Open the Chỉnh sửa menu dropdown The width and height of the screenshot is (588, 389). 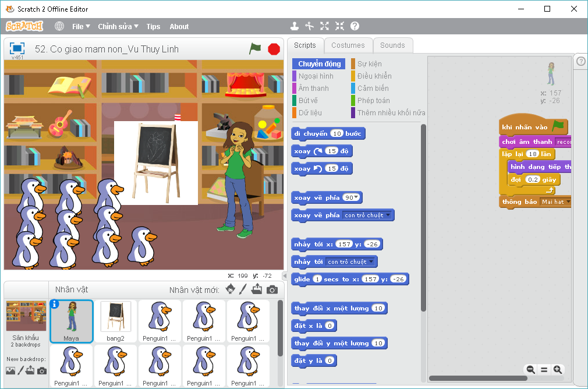[x=118, y=26]
